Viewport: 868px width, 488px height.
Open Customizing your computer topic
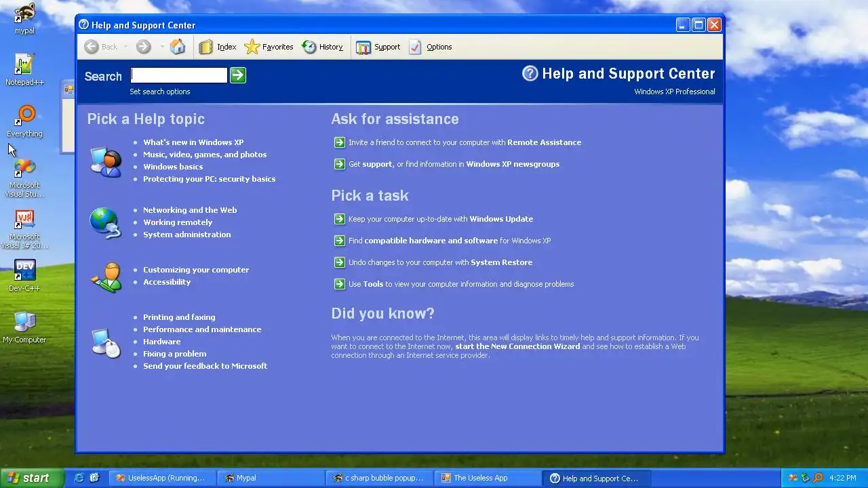tap(196, 270)
